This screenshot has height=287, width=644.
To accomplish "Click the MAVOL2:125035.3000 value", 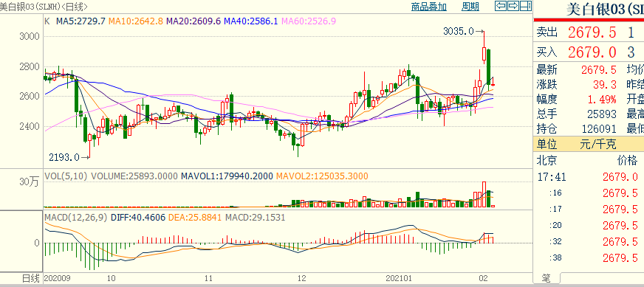I will click(323, 176).
